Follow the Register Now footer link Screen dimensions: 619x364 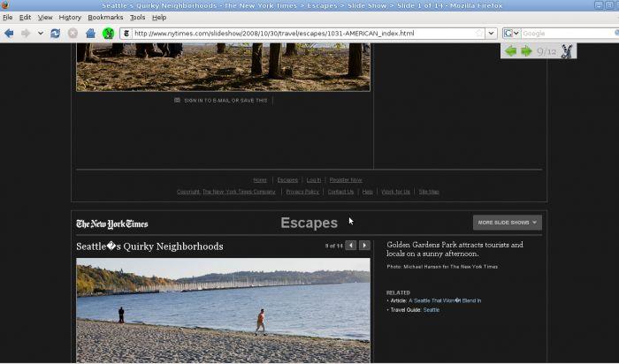click(346, 180)
